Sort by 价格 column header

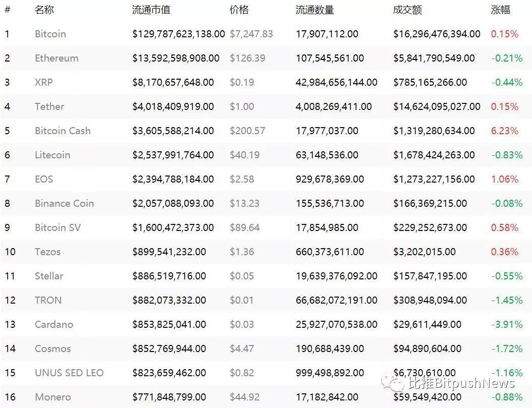pyautogui.click(x=239, y=10)
